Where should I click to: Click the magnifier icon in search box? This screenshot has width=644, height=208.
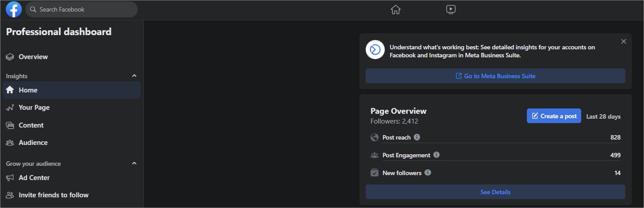point(33,9)
